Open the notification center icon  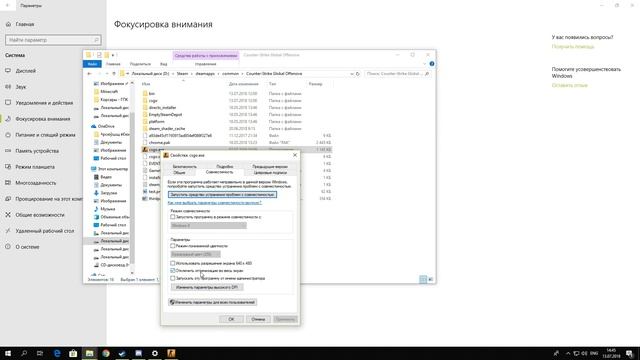629,353
